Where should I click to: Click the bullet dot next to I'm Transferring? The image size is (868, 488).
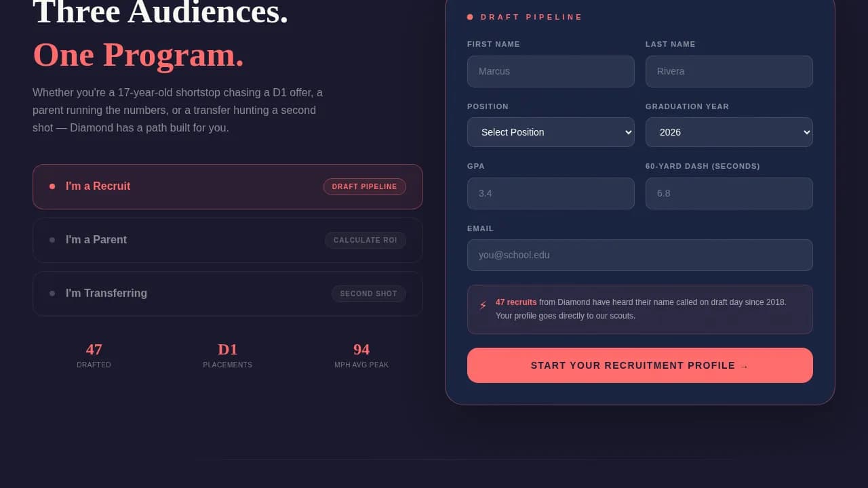pyautogui.click(x=52, y=293)
